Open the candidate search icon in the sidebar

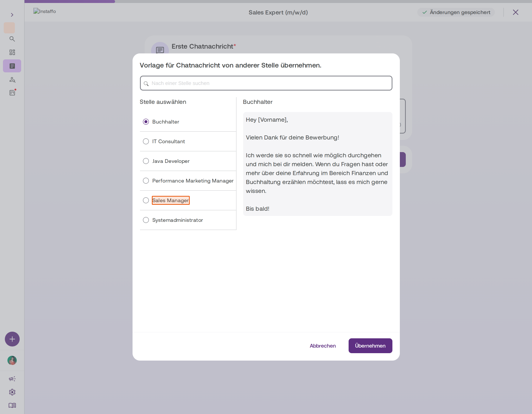coord(12,80)
